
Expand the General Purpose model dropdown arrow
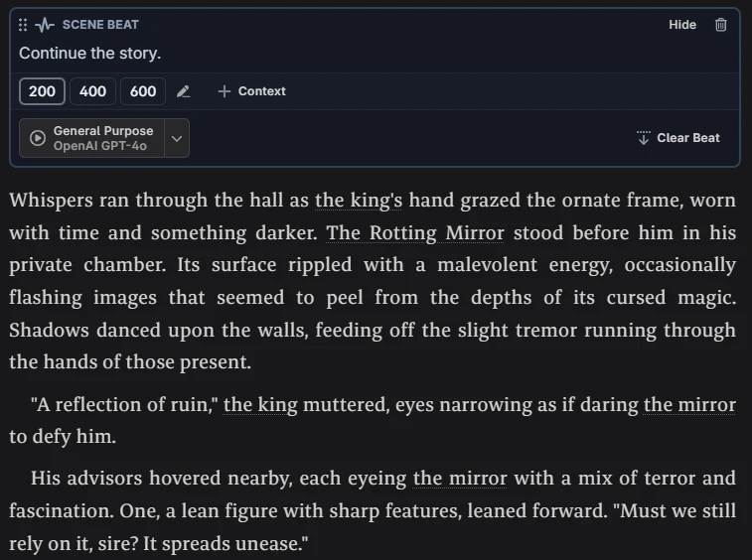pos(177,138)
